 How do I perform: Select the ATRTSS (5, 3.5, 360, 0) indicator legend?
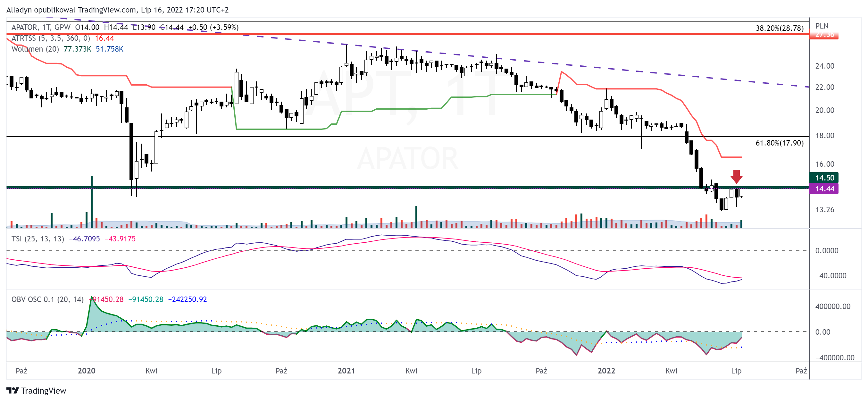pos(51,38)
